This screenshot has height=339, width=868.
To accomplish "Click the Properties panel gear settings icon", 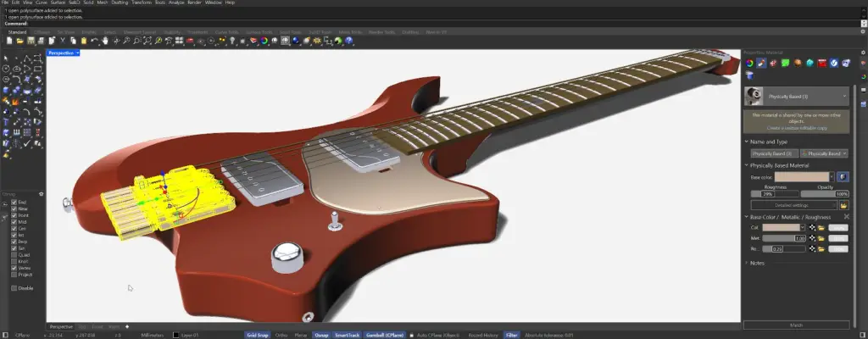I will coord(863,53).
